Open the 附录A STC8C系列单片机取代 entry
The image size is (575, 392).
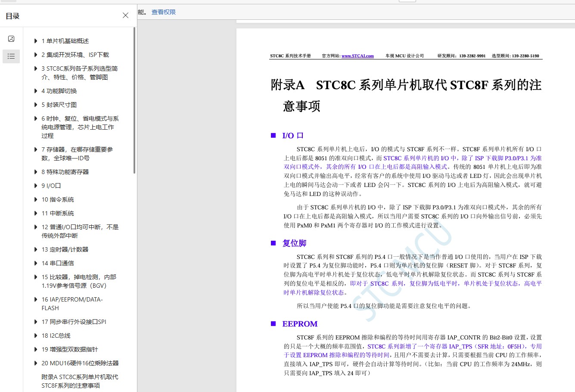point(80,381)
